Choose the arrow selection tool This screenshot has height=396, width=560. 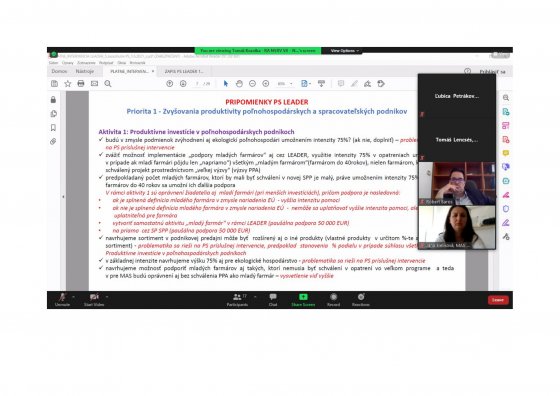226,84
